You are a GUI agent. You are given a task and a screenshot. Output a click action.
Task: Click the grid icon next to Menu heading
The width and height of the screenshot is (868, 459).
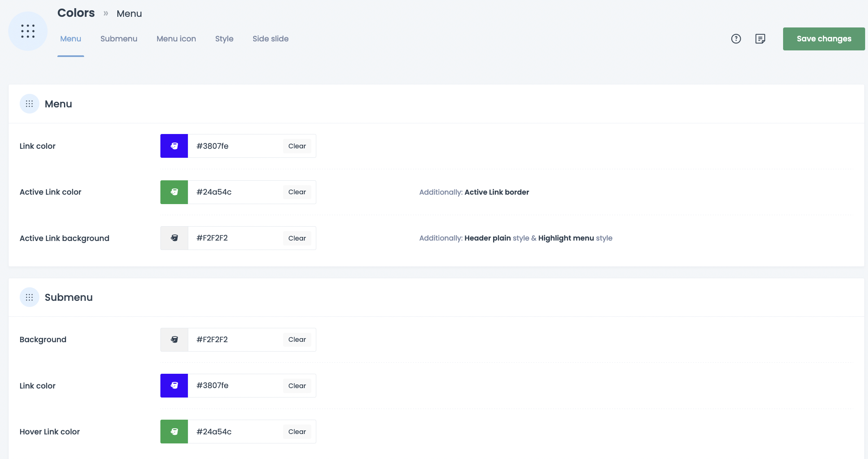point(30,104)
